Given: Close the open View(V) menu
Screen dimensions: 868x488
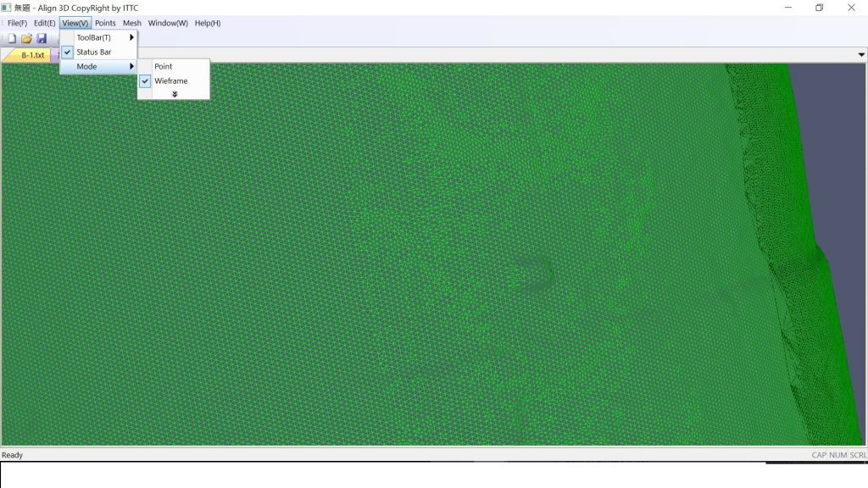Looking at the screenshot, I should coord(75,23).
